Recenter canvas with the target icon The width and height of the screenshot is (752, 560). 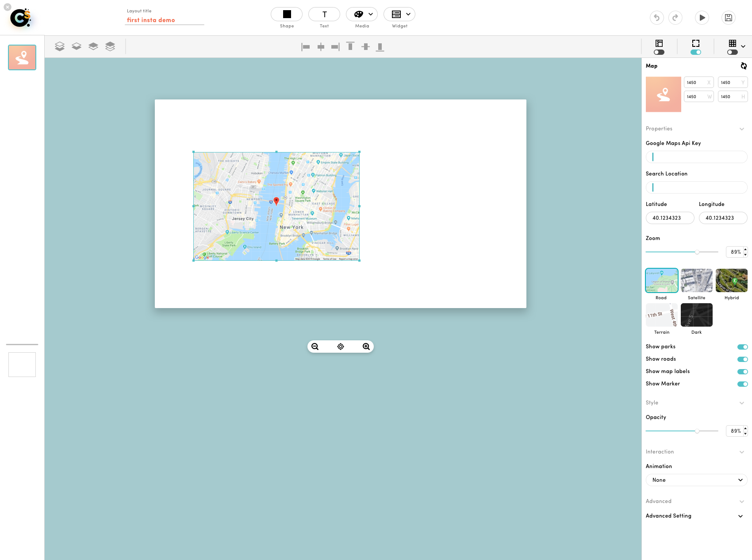341,347
